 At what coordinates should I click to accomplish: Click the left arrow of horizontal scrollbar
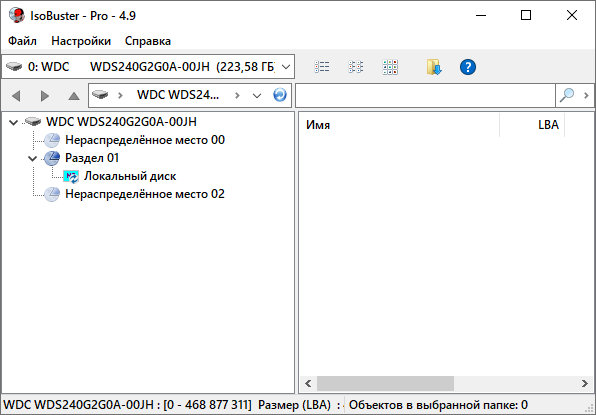[x=308, y=383]
